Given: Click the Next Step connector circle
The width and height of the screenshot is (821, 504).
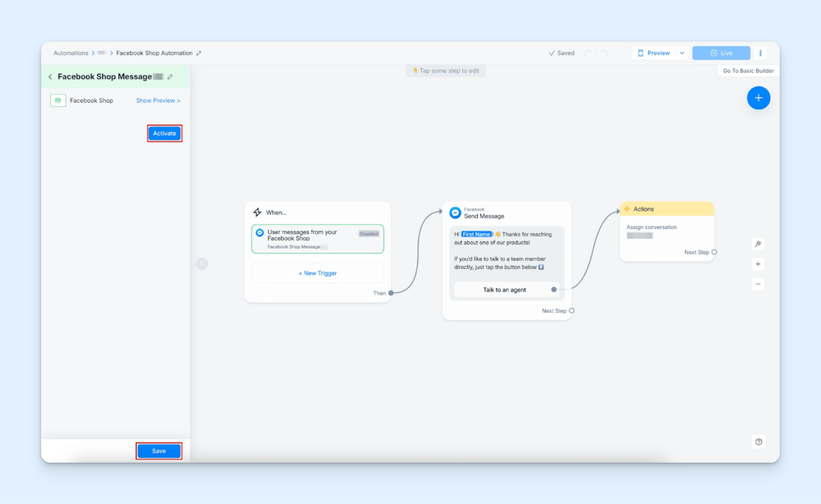Looking at the screenshot, I should (x=571, y=310).
